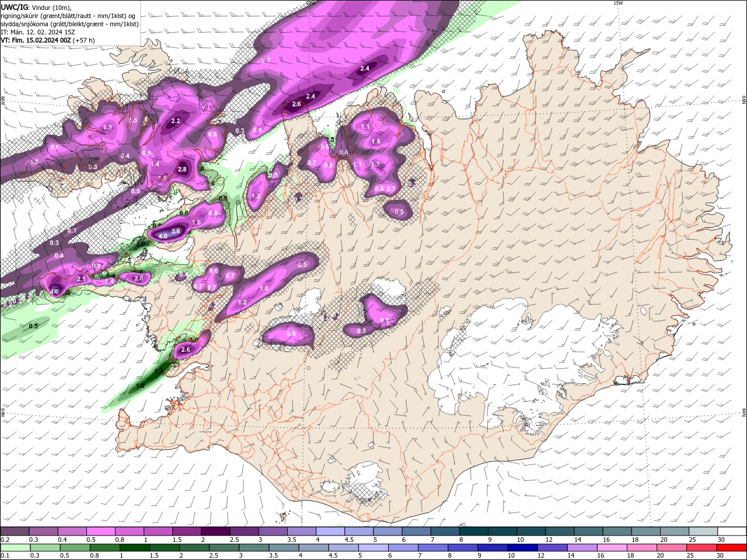747x560 pixels.
Task: Click the 0.2 label under the top legend row
Action: (4, 540)
